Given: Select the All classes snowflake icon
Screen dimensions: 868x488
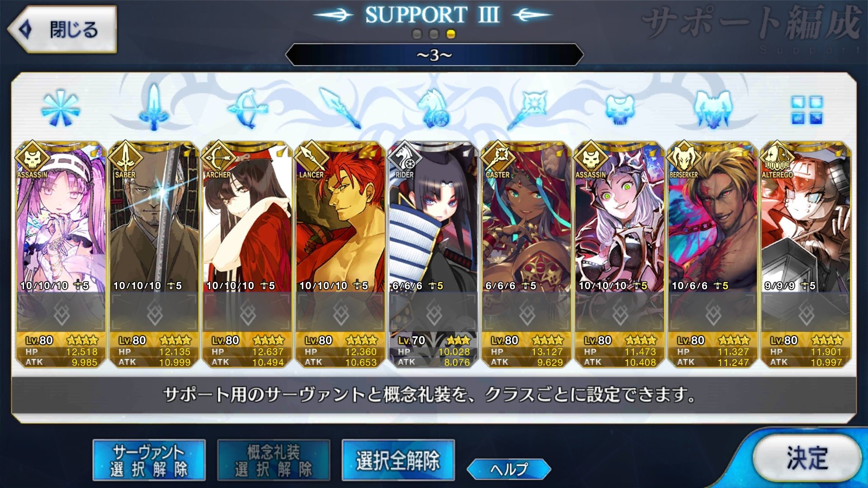Looking at the screenshot, I should click(60, 108).
